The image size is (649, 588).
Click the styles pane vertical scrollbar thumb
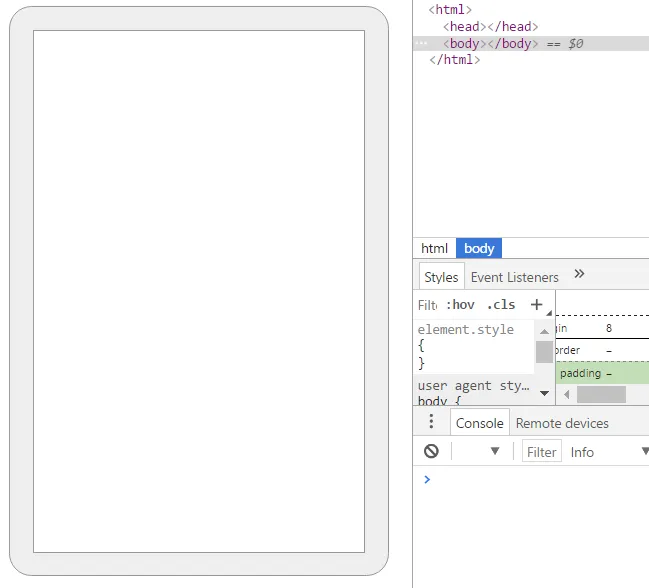544,352
